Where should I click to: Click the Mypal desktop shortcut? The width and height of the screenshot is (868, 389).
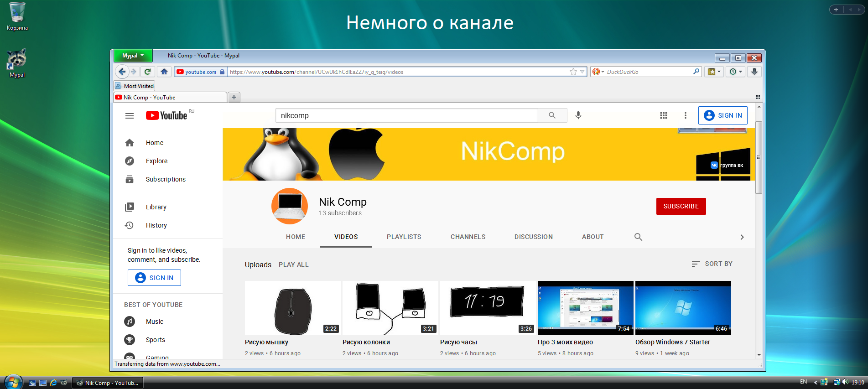(17, 63)
